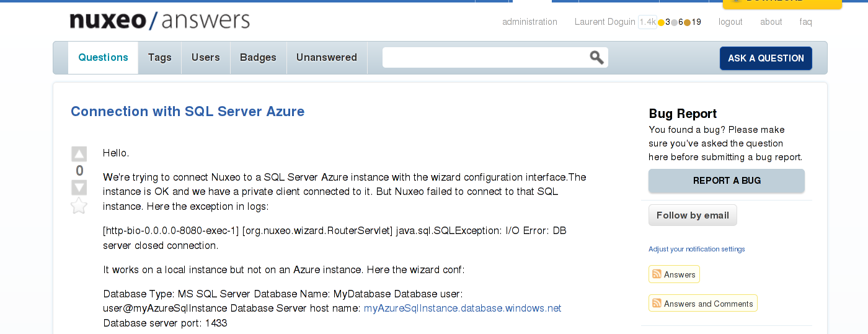
Task: Click the magnifying glass search icon
Action: (596, 58)
